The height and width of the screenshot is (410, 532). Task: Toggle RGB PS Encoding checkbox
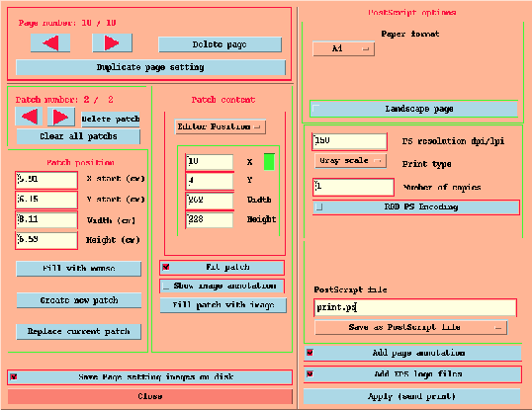[416, 207]
